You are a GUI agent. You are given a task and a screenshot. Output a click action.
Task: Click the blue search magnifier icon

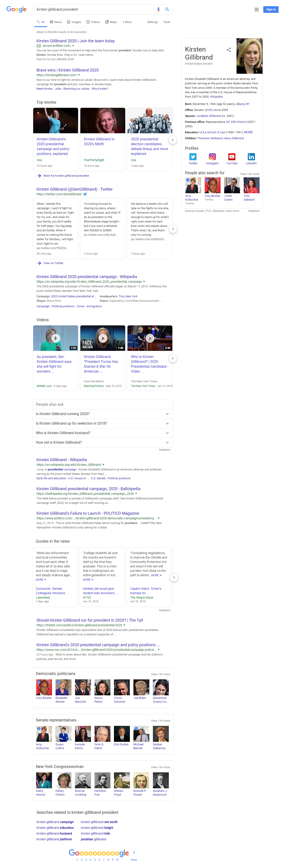click(167, 10)
